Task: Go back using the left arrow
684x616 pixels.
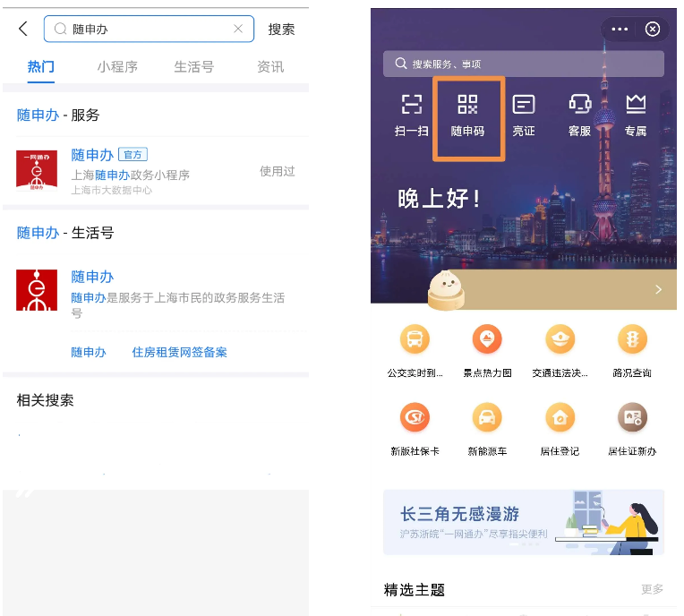Action: (23, 30)
